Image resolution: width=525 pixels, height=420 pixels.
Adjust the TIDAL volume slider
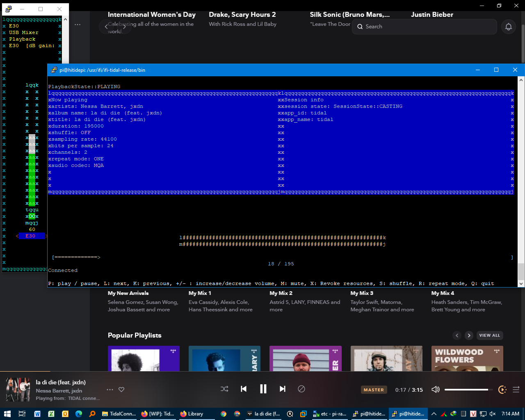point(469,390)
